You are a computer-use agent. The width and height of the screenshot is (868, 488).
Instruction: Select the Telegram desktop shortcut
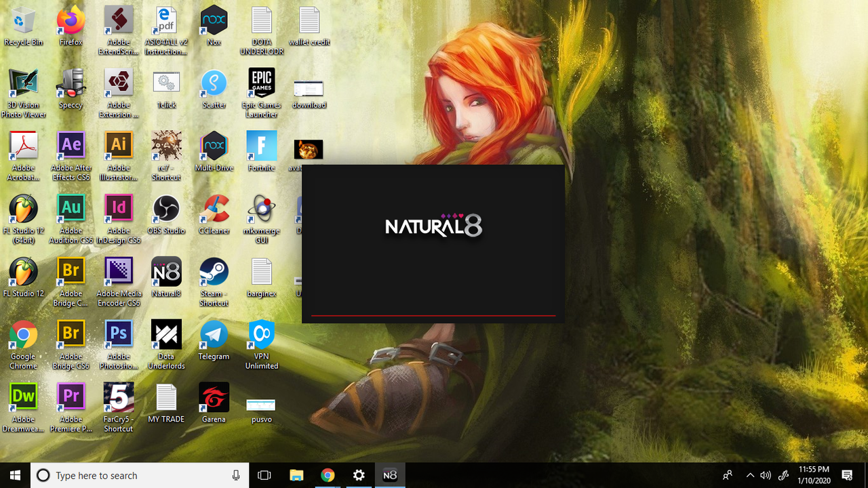214,341
